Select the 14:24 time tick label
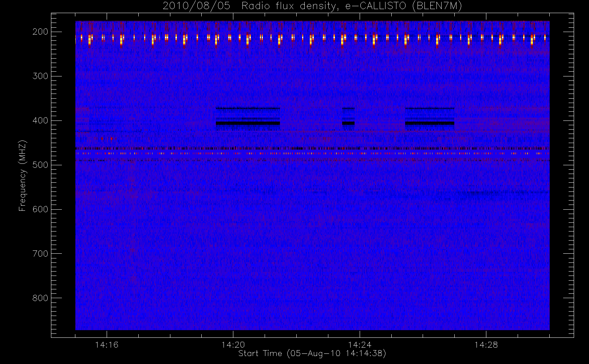This screenshot has width=589, height=364. 360,345
